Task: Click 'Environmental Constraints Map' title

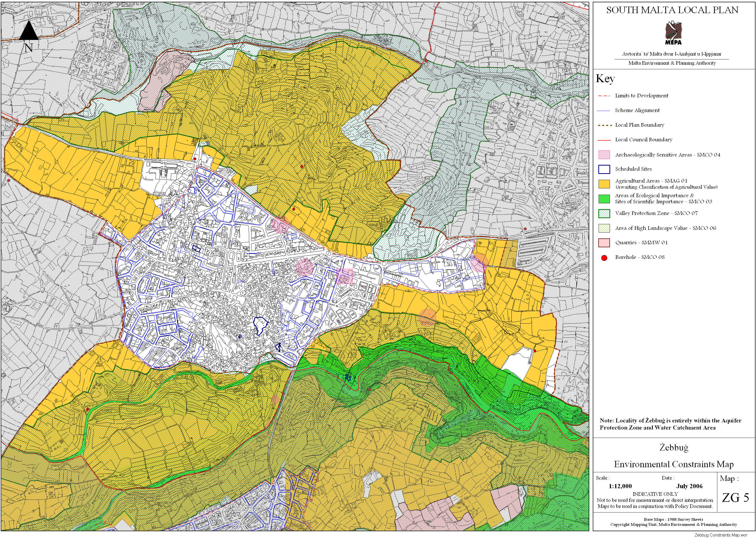Action: click(674, 464)
